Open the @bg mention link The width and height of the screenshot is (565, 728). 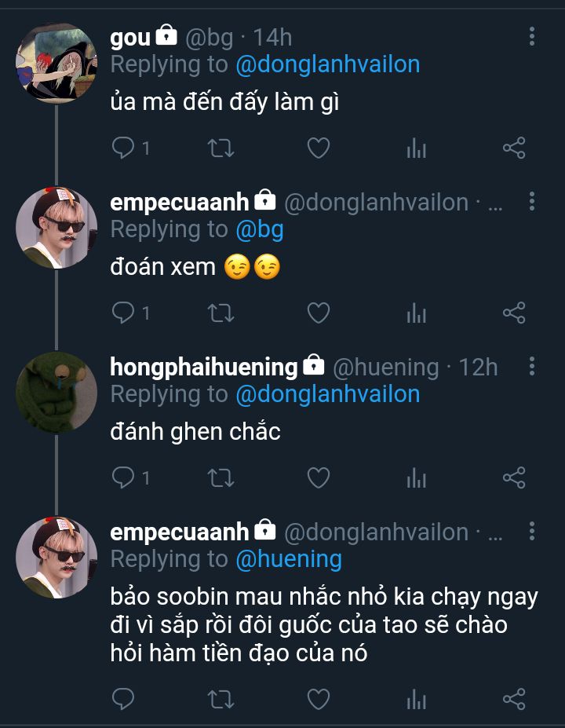(x=260, y=229)
